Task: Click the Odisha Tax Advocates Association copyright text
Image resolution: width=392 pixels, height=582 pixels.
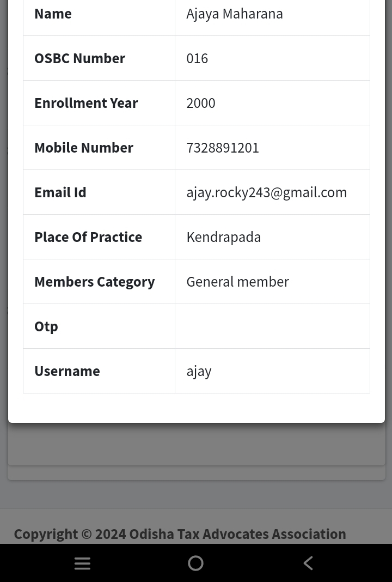Action: tap(180, 534)
